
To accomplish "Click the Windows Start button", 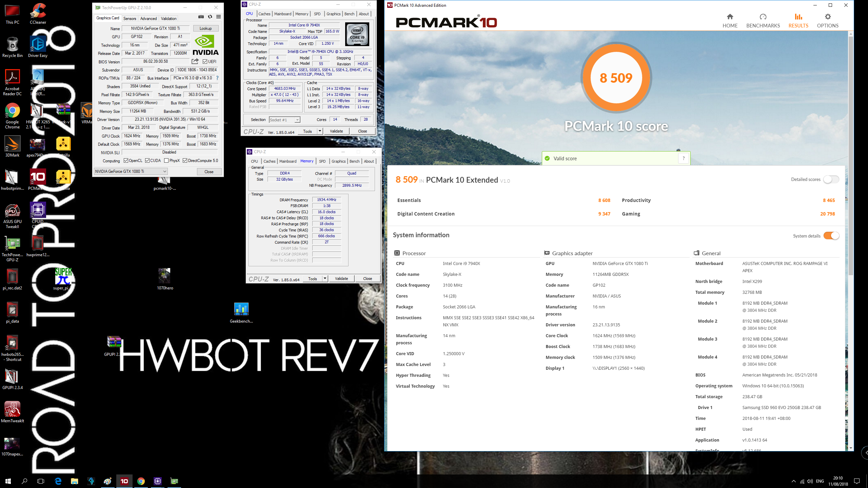I will [x=8, y=481].
